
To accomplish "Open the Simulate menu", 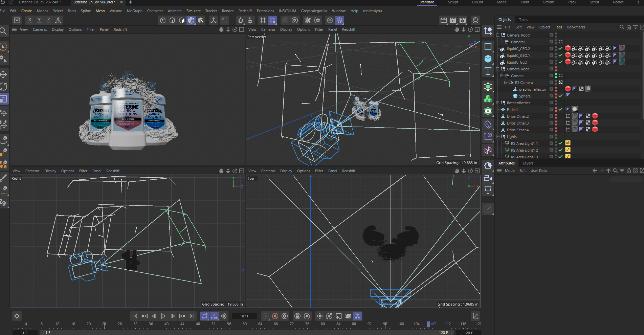I will click(193, 11).
